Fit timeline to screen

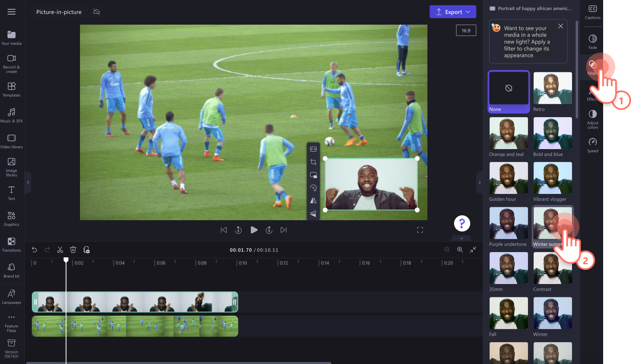click(473, 250)
